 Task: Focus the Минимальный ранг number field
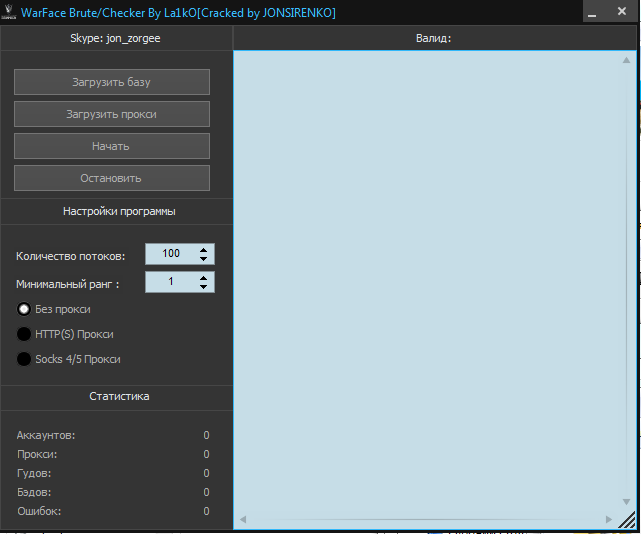(171, 282)
